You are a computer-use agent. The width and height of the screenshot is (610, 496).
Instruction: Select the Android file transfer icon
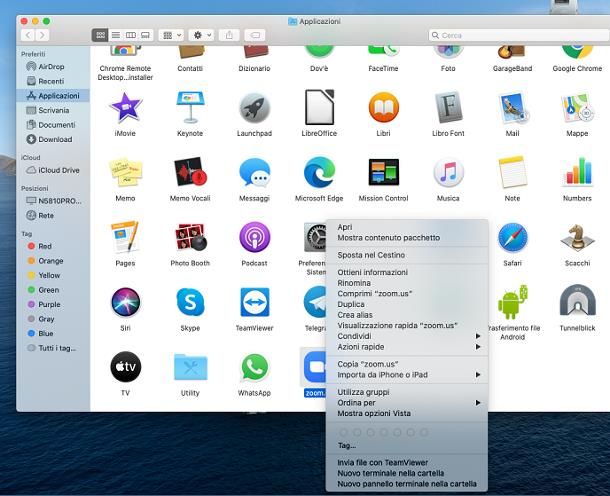coord(512,302)
